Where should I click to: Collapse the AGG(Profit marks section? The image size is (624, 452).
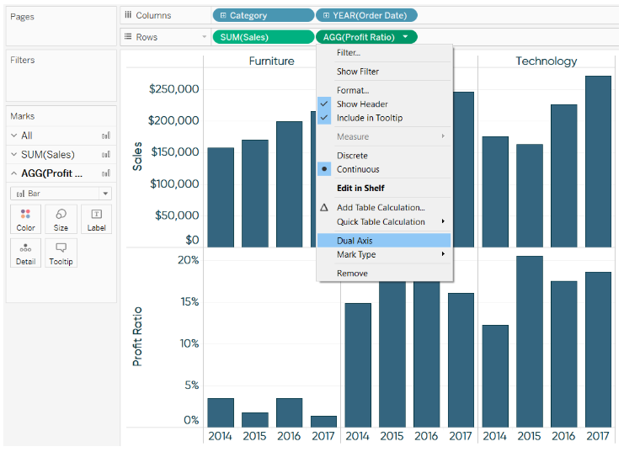point(14,173)
